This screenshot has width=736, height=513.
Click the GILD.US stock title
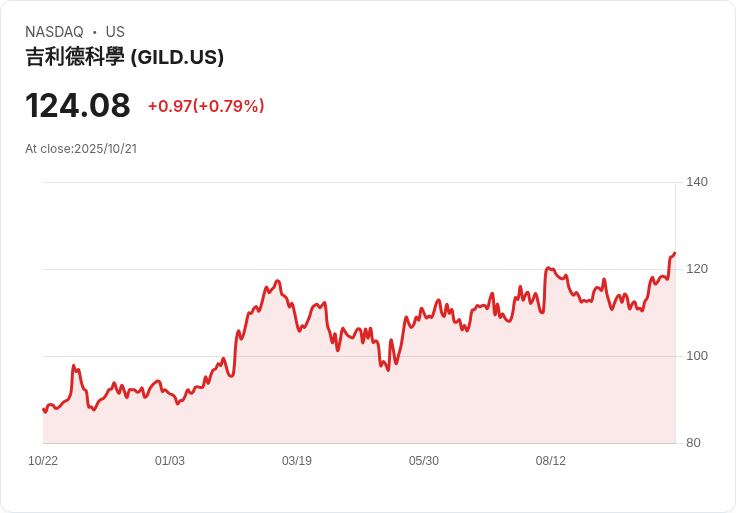pyautogui.click(x=124, y=57)
